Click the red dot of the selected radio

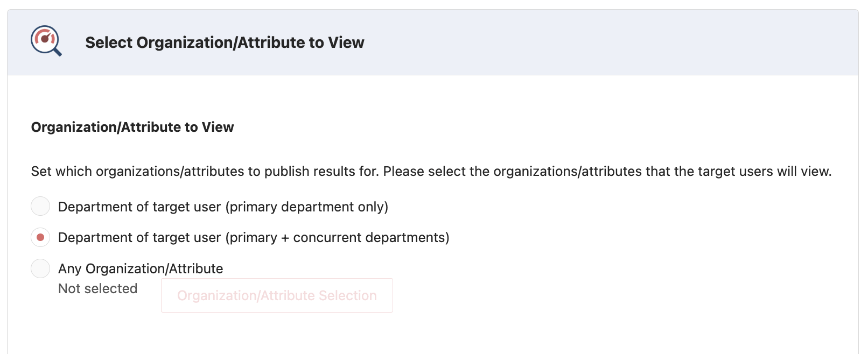pyautogui.click(x=40, y=237)
